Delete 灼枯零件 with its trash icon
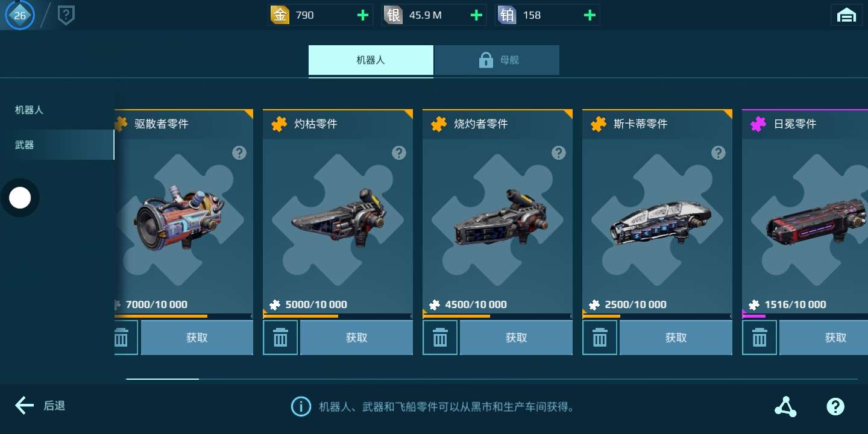The height and width of the screenshot is (434, 868). (280, 338)
